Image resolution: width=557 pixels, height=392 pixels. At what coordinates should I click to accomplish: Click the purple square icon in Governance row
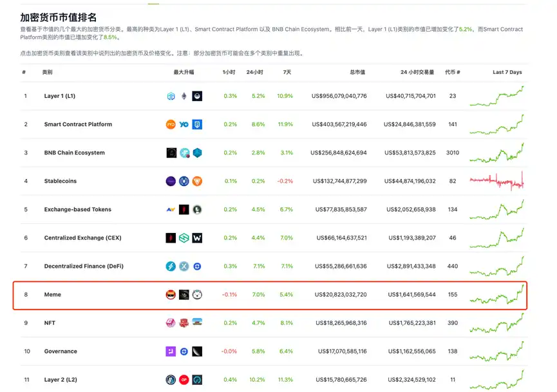click(171, 351)
